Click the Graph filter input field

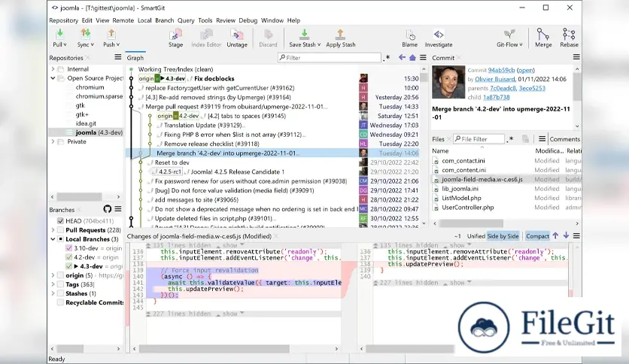pos(330,58)
